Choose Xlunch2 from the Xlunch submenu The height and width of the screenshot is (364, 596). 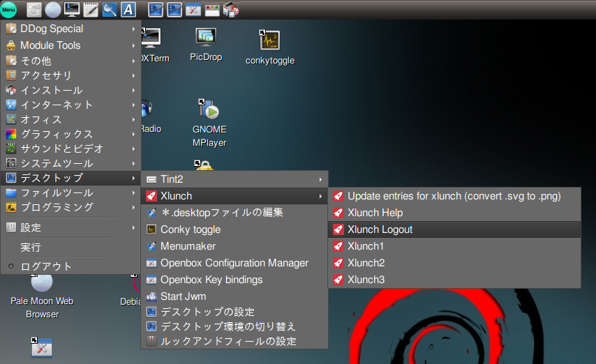point(454,263)
